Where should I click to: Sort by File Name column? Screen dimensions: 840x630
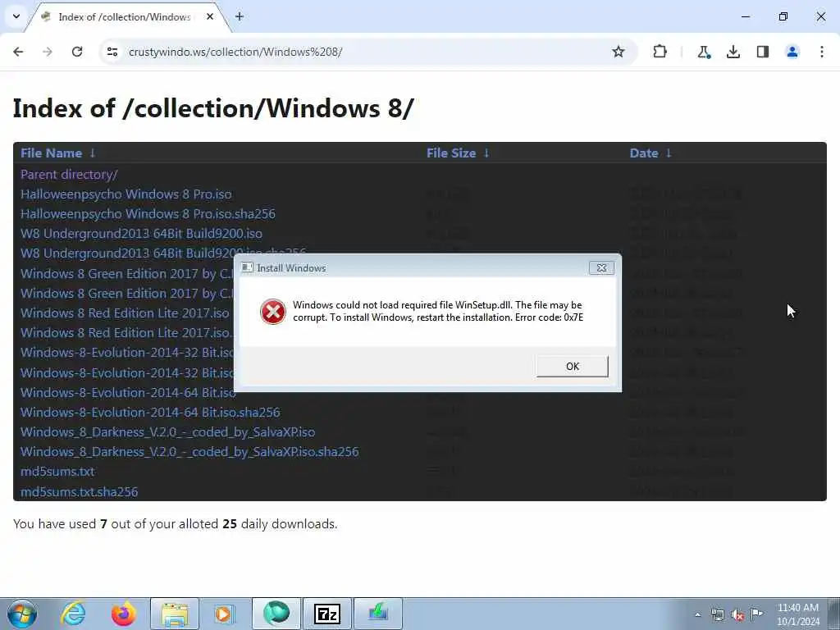tap(52, 153)
